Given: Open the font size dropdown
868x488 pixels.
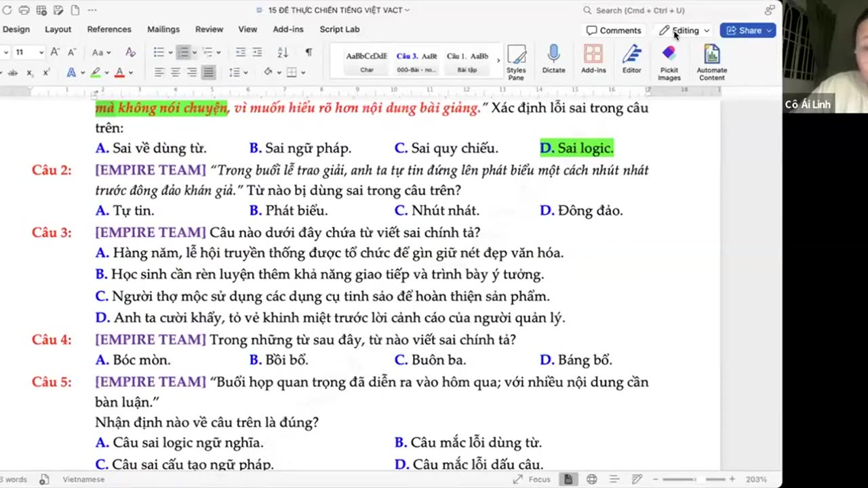Looking at the screenshot, I should 41,52.
